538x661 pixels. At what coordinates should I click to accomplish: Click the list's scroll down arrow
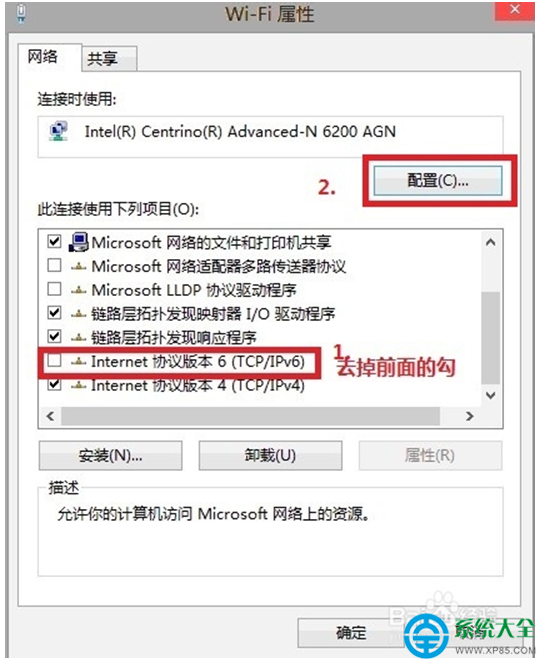[490, 395]
